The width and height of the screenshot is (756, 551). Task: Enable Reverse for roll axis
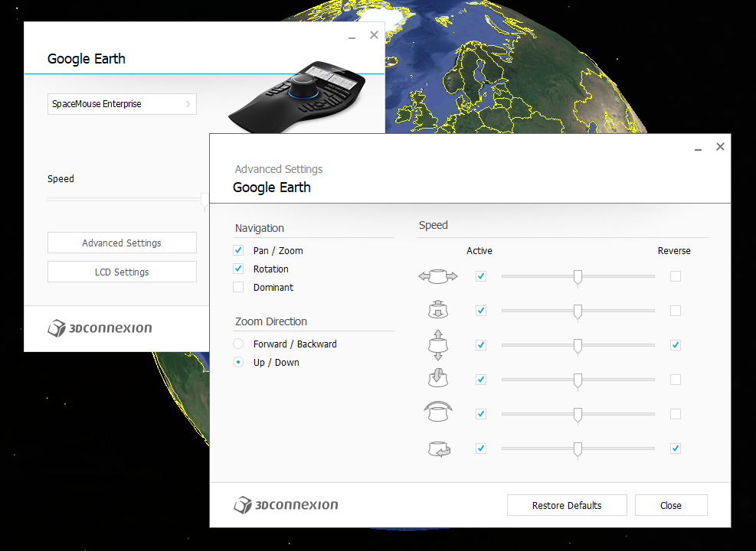click(676, 414)
